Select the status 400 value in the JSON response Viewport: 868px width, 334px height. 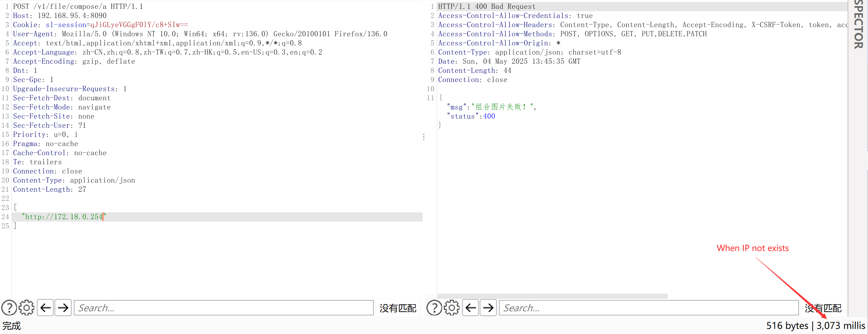pyautogui.click(x=489, y=116)
